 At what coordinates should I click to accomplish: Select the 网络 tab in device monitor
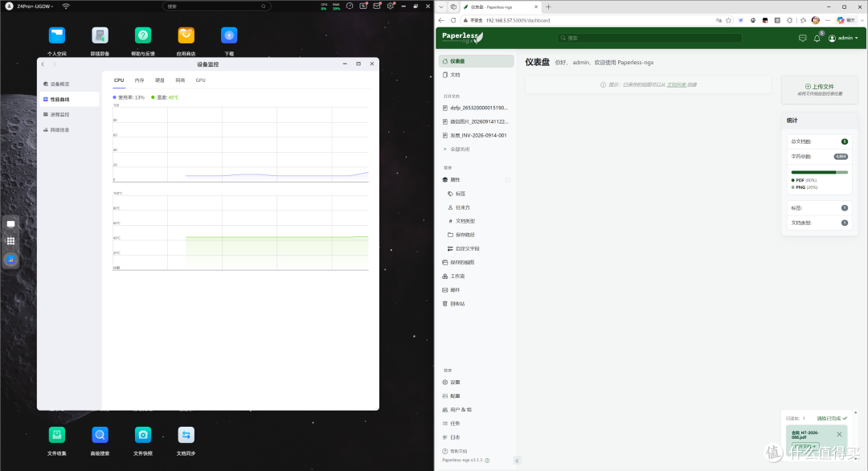point(181,80)
